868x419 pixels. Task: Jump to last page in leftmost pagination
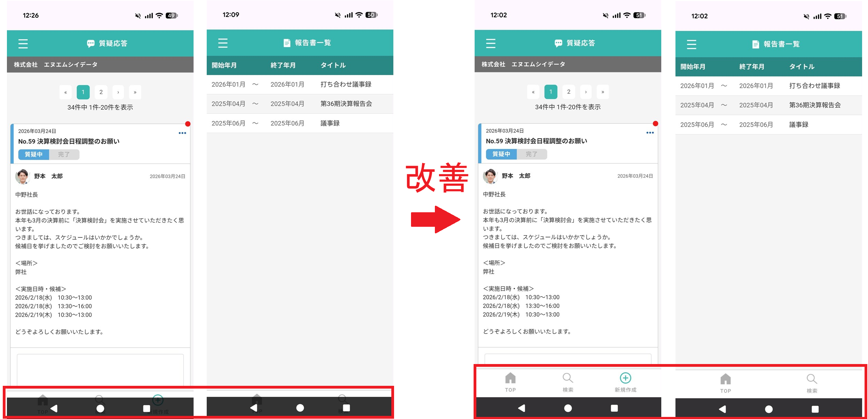coord(135,92)
